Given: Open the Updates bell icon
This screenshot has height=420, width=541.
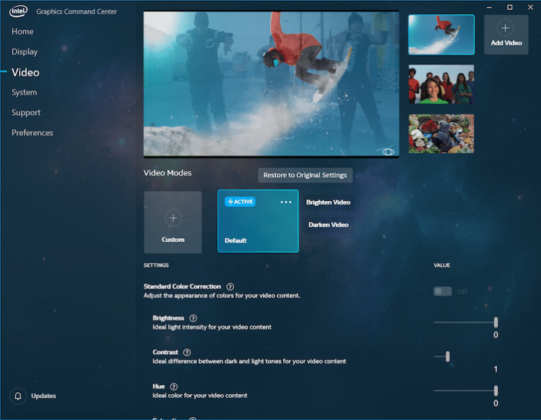Looking at the screenshot, I should (18, 395).
